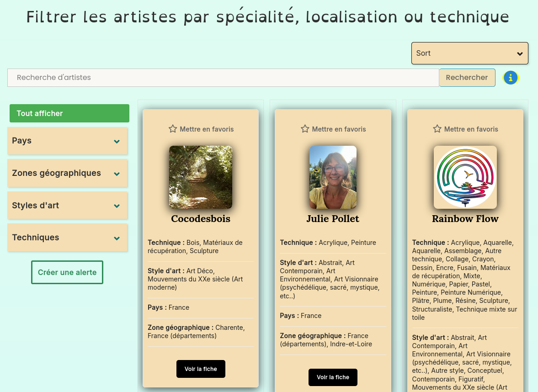Click the Tout afficher button
Image resolution: width=538 pixels, height=392 pixels.
(69, 113)
